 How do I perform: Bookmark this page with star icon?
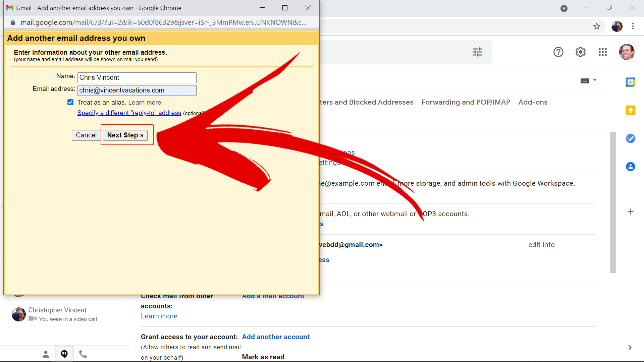[597, 26]
